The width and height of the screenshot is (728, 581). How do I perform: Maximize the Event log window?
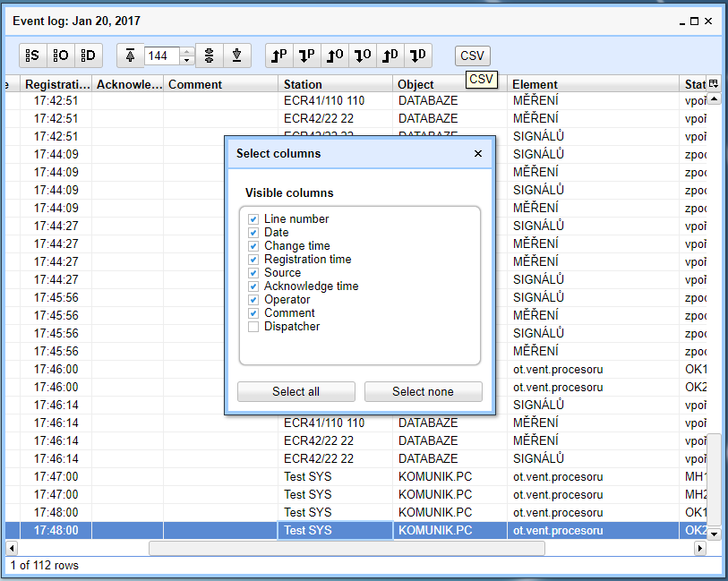(x=695, y=21)
